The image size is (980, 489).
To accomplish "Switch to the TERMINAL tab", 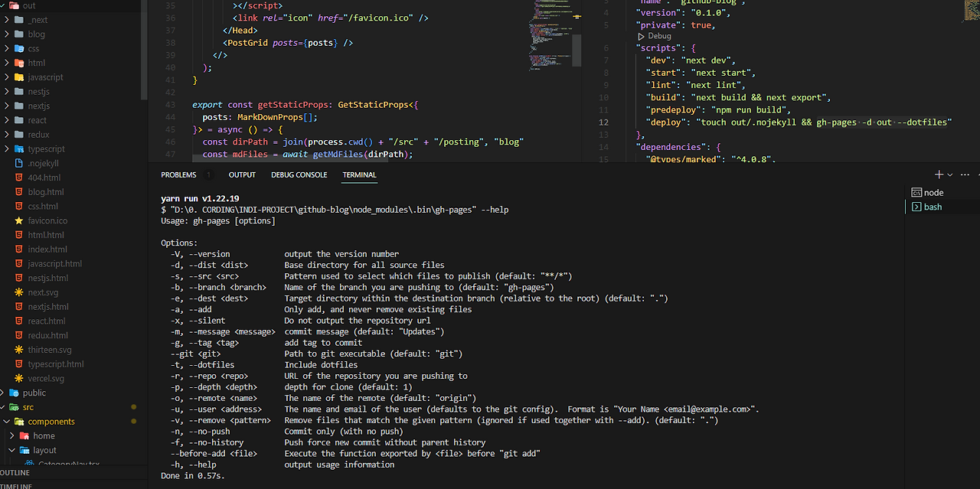I will pos(359,174).
